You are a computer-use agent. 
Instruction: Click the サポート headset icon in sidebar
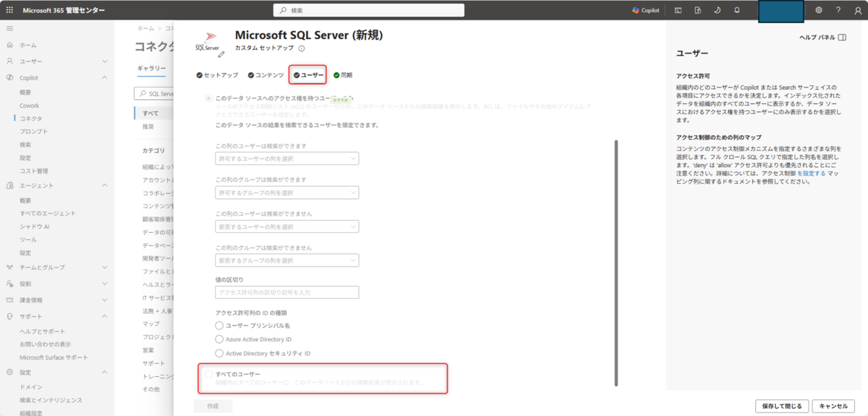pos(9,316)
